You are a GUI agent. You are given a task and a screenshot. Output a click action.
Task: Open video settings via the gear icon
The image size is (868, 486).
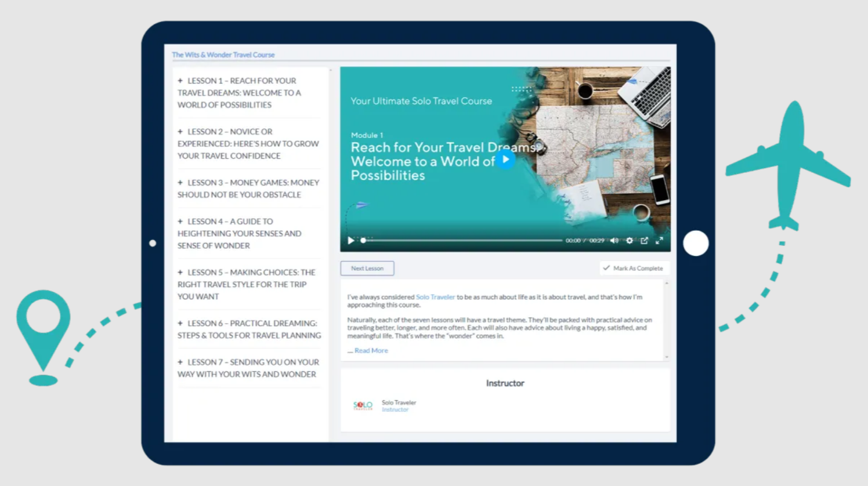coord(630,241)
